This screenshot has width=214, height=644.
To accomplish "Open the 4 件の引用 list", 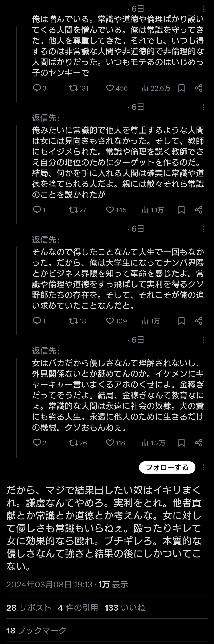I will point(78,607).
